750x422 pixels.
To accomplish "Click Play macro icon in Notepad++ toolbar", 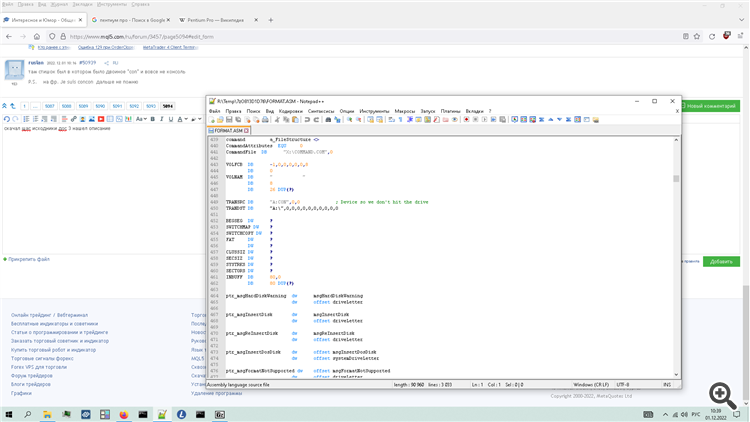I will [x=484, y=120].
